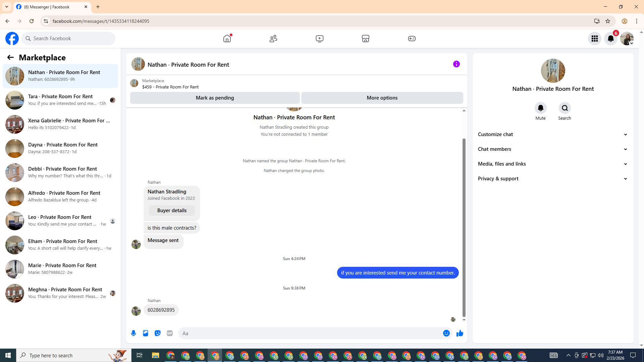The width and height of the screenshot is (644, 362).
Task: Open Windows Start menu
Action: tap(8, 355)
